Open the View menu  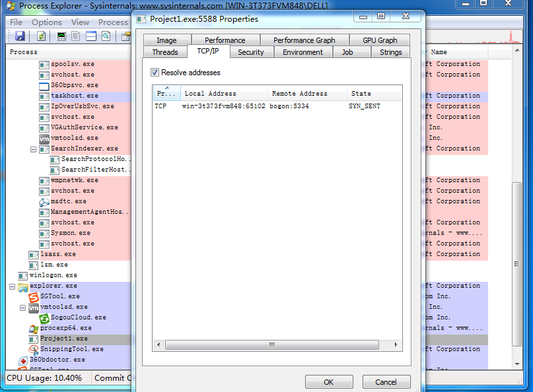pyautogui.click(x=80, y=22)
